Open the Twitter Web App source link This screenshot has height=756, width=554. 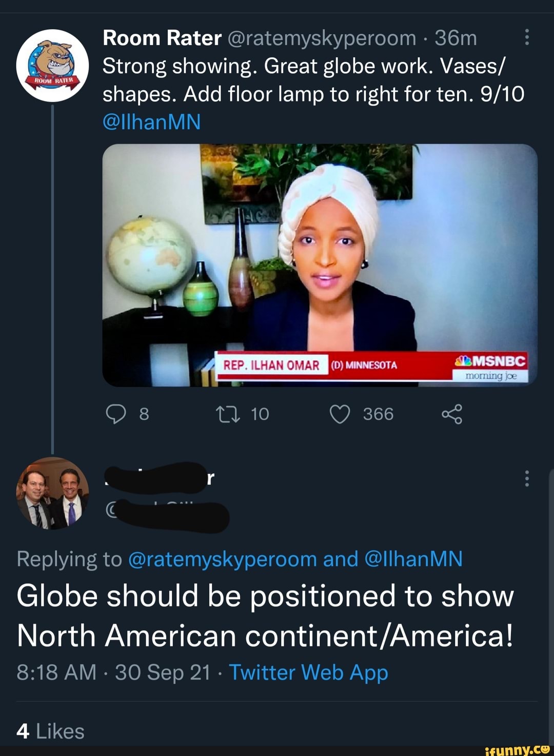pyautogui.click(x=308, y=672)
